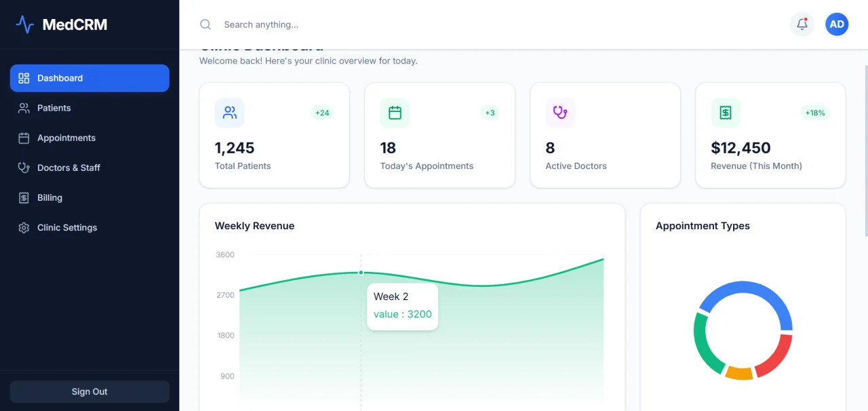The height and width of the screenshot is (411, 868).
Task: Click the Active Doctors label
Action: tap(576, 165)
